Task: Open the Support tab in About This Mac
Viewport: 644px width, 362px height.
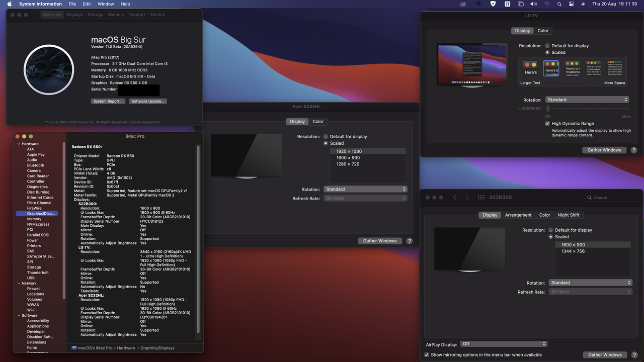Action: point(137,15)
